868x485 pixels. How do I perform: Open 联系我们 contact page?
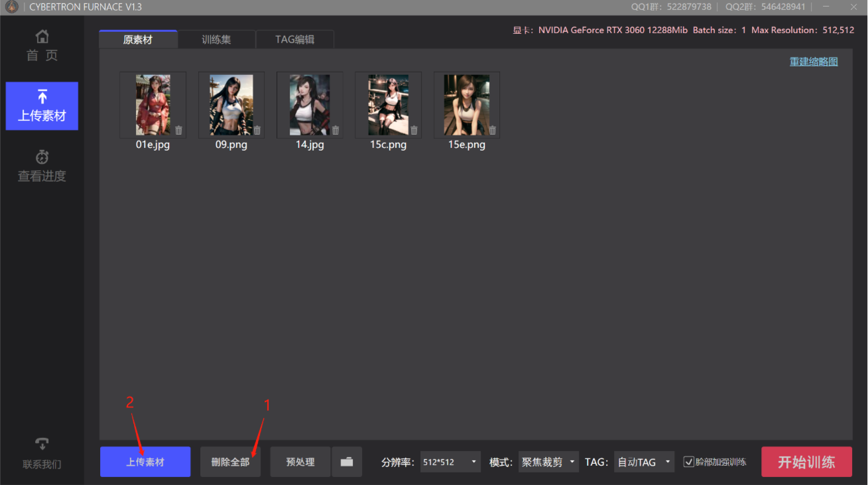42,454
